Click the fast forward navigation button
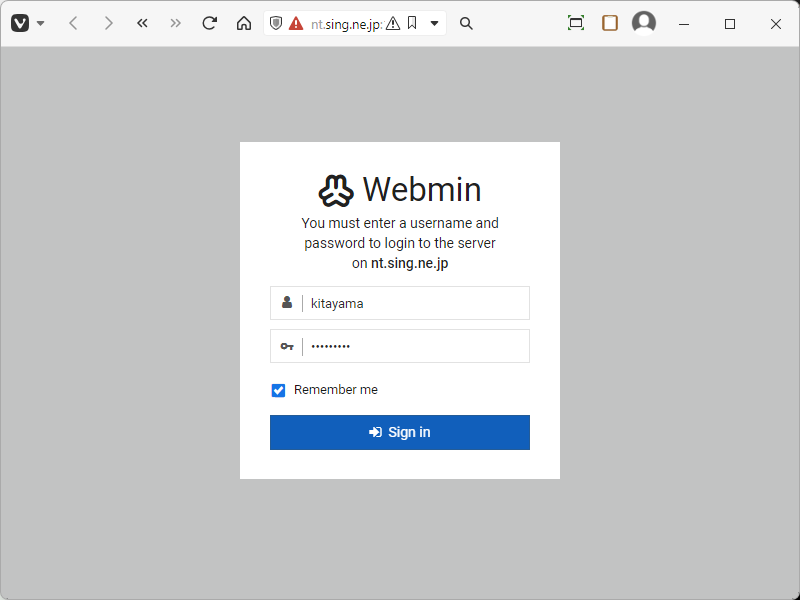 click(176, 23)
